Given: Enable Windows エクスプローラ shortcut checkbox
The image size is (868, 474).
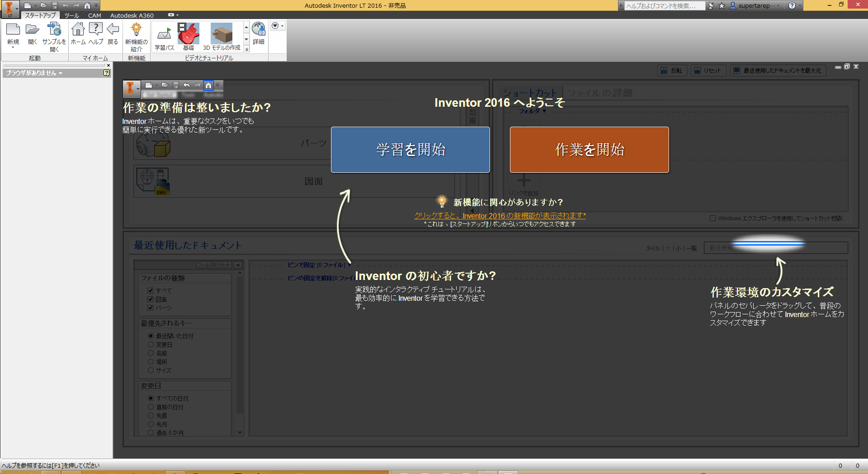Looking at the screenshot, I should (x=713, y=218).
